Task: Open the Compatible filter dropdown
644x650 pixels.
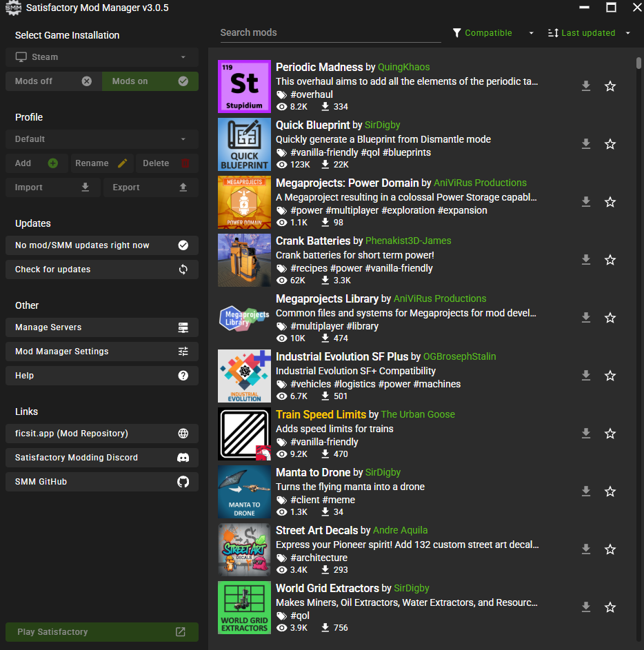Action: 493,33
